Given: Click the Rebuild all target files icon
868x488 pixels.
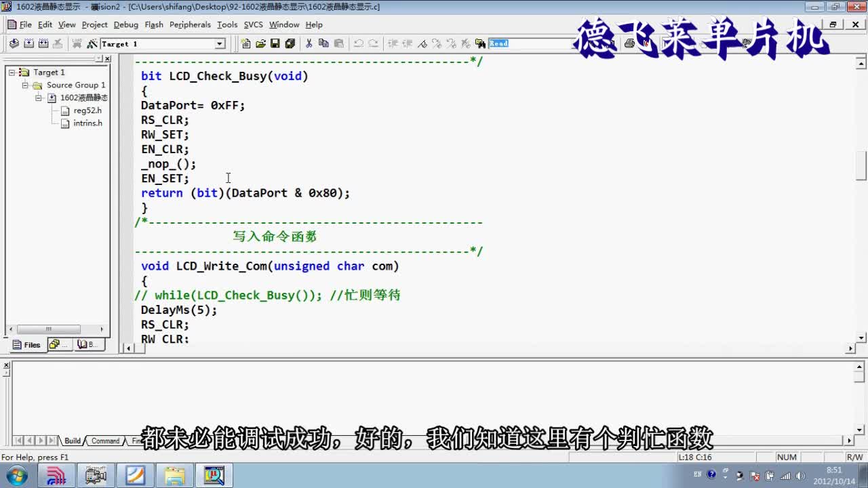Looking at the screenshot, I should pos(43,43).
